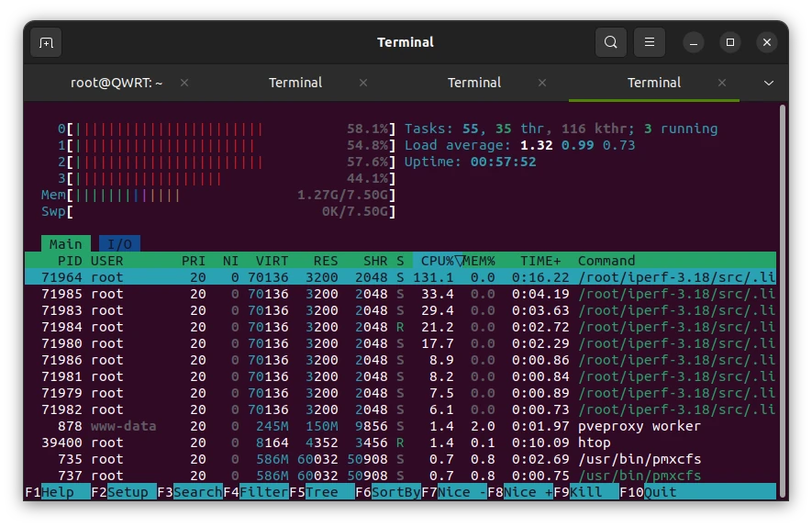Click F7 Nice - in function bar
The height and width of the screenshot is (527, 812).
tap(454, 492)
